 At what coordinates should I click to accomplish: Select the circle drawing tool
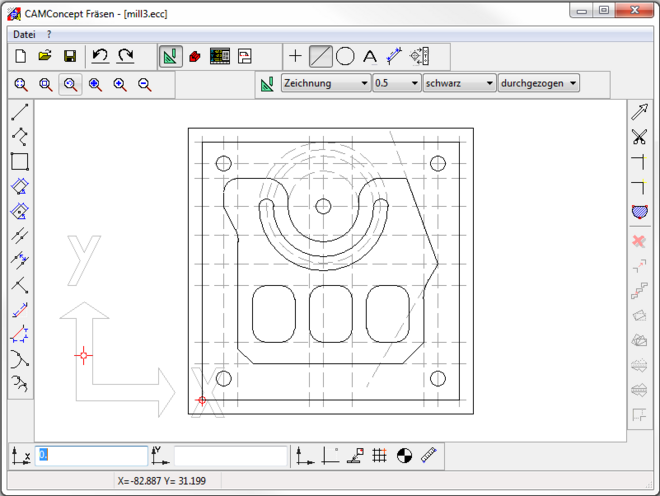(x=345, y=57)
